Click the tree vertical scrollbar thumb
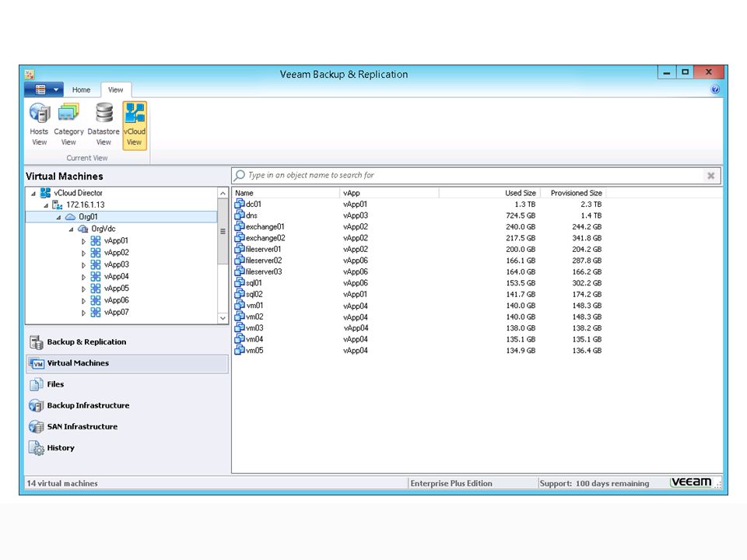The image size is (747, 560). (223, 231)
